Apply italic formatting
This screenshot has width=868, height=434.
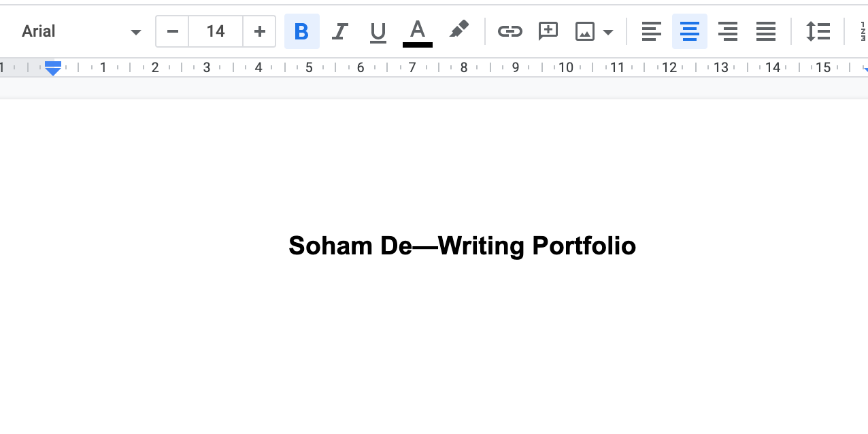coord(340,31)
